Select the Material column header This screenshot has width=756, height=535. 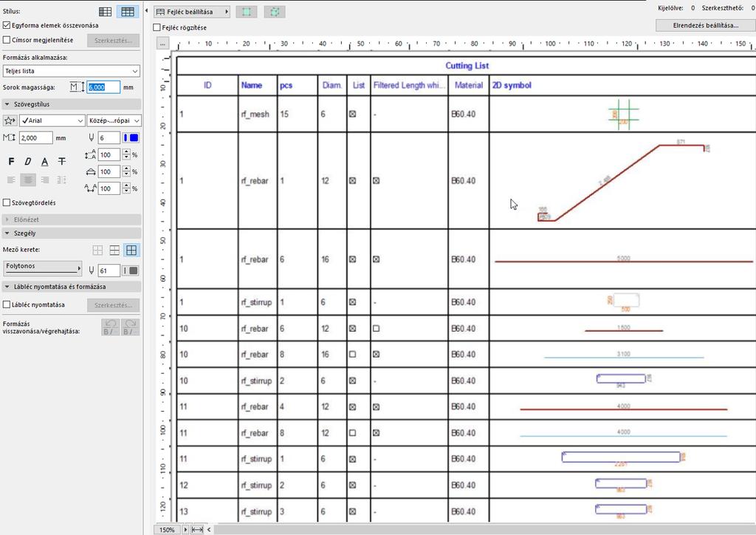[469, 86]
